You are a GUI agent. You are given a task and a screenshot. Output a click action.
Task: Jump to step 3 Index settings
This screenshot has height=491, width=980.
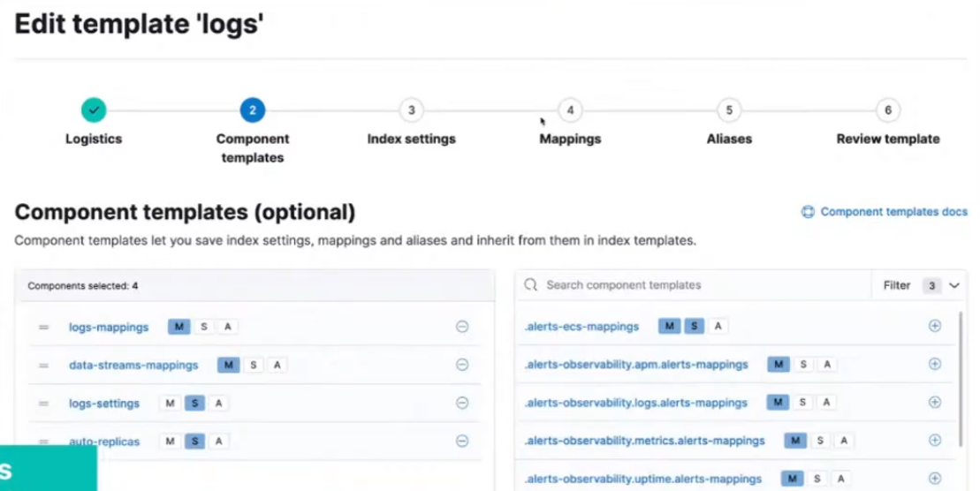pos(411,110)
